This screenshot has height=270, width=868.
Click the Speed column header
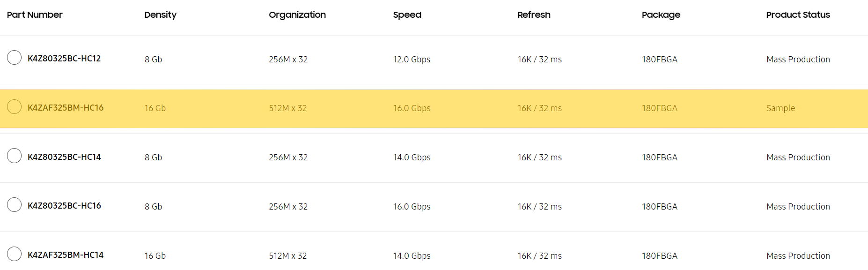[x=407, y=15]
